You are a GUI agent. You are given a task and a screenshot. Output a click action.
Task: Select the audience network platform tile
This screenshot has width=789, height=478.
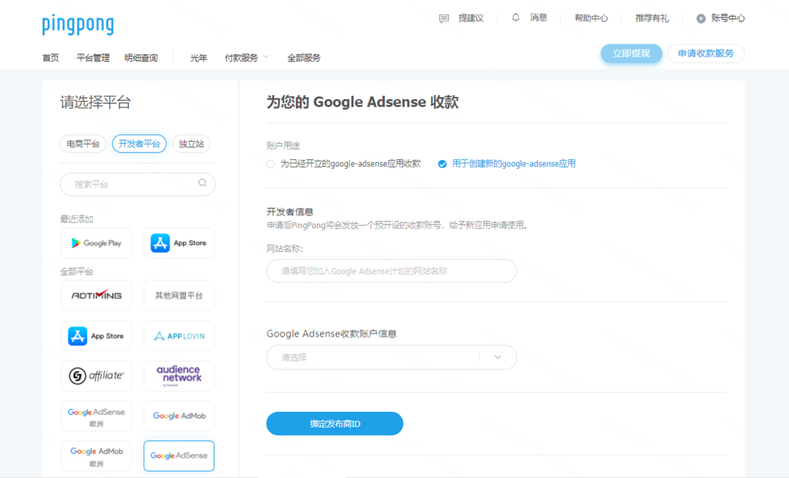pos(179,376)
